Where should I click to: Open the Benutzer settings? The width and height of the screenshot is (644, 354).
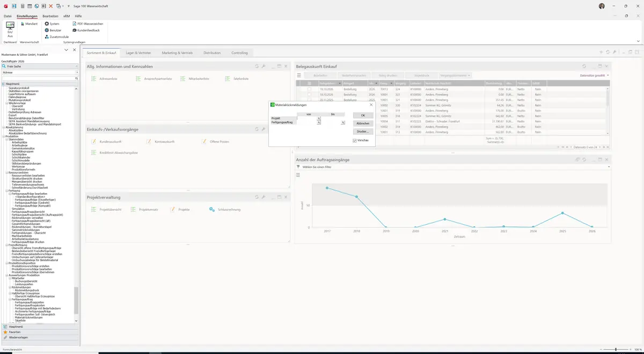pos(53,30)
